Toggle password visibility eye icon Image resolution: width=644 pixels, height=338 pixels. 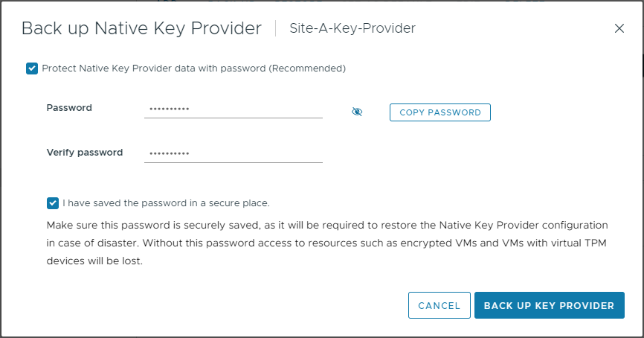(357, 112)
